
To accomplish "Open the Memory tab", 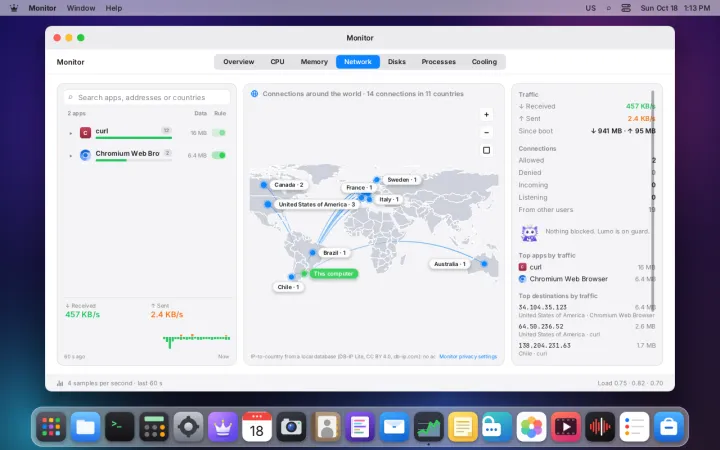I will [314, 62].
